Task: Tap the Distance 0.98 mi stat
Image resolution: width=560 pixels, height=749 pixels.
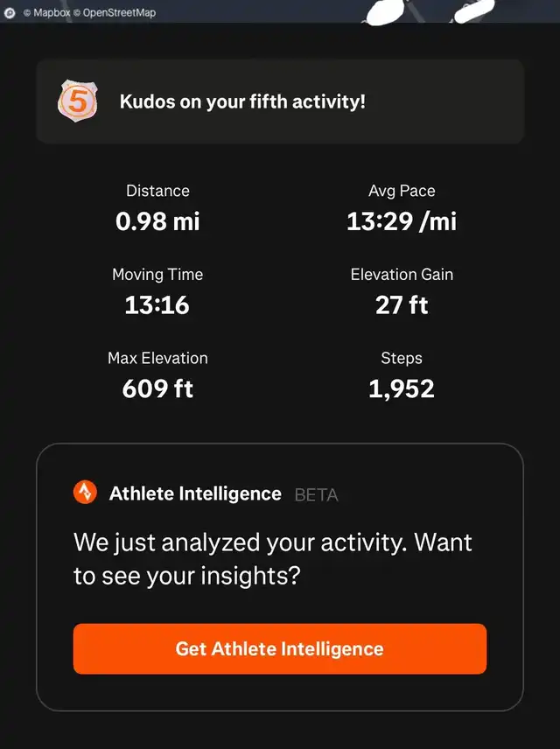Action: click(x=157, y=209)
